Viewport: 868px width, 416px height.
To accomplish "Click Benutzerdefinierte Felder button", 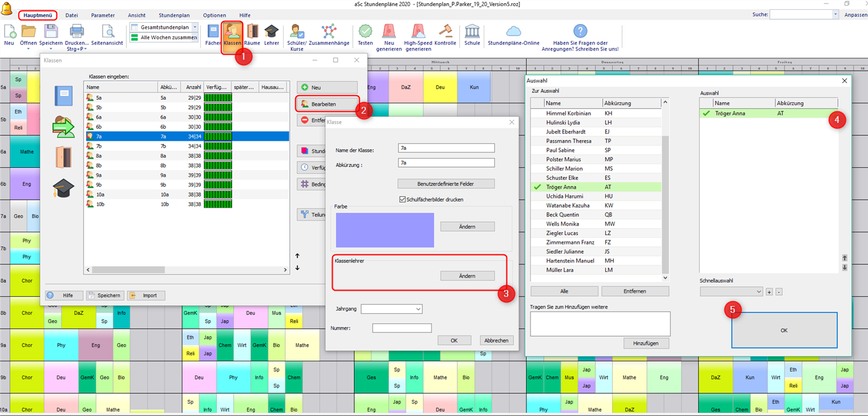I will 446,184.
